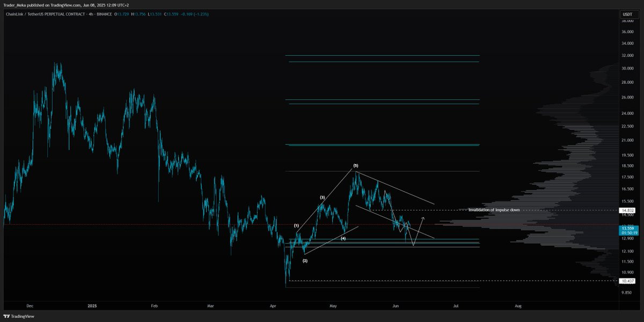Click the Jun label on the time axis
The height and width of the screenshot is (322, 644).
point(396,306)
